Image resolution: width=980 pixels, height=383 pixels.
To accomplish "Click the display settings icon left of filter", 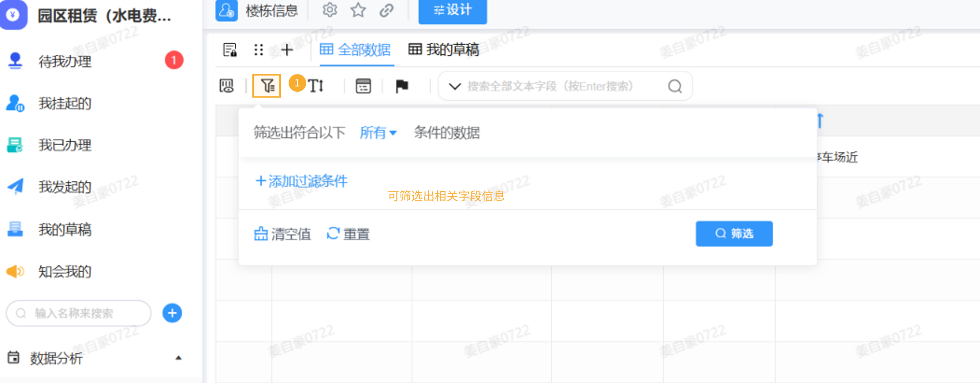I will 226,86.
